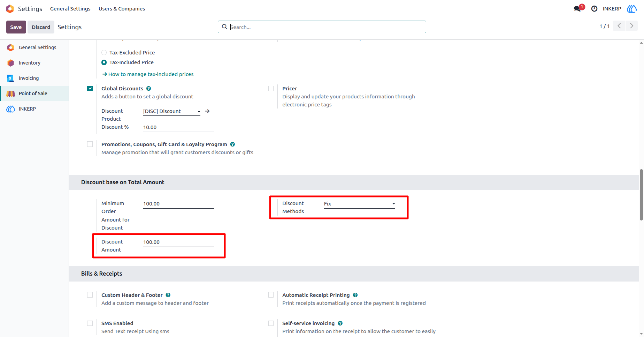Open the INKERP user menu
Image resolution: width=644 pixels, height=337 pixels.
click(612, 9)
